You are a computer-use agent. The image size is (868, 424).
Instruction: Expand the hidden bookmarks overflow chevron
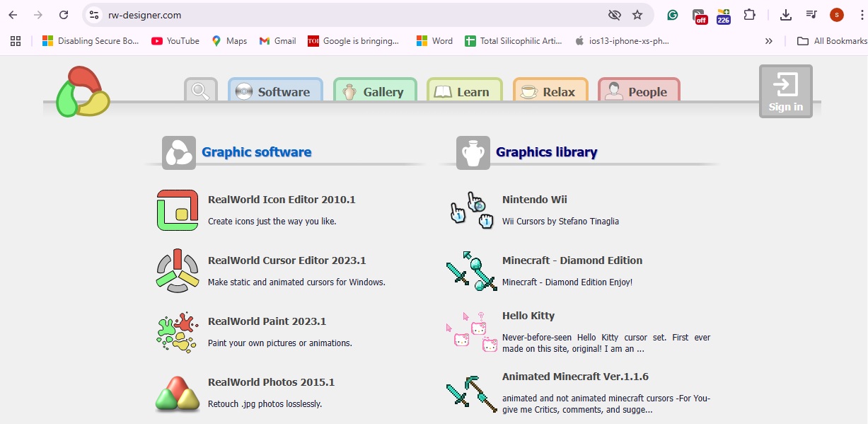(769, 41)
